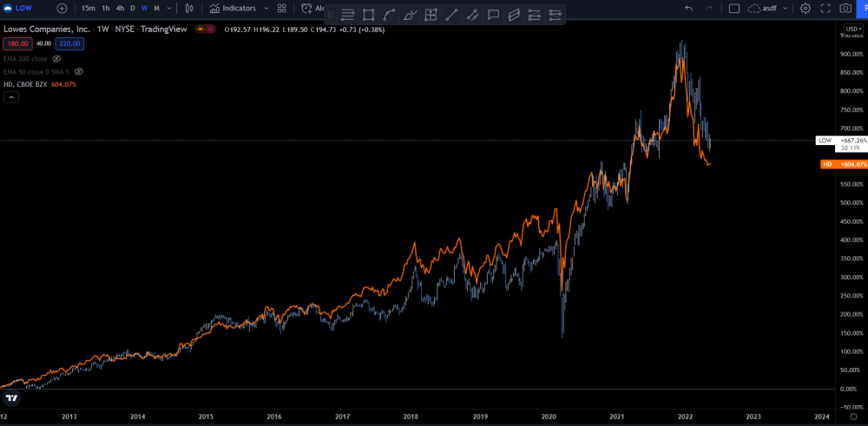Open chart settings gear icon
This screenshot has width=868, height=426.
[x=806, y=9]
